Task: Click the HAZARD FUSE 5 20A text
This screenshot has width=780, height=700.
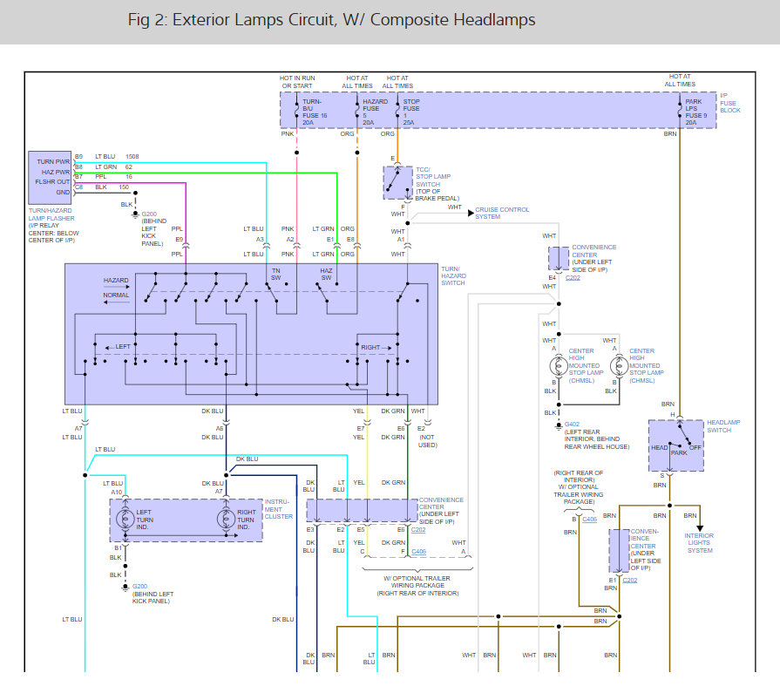Action: (375, 112)
